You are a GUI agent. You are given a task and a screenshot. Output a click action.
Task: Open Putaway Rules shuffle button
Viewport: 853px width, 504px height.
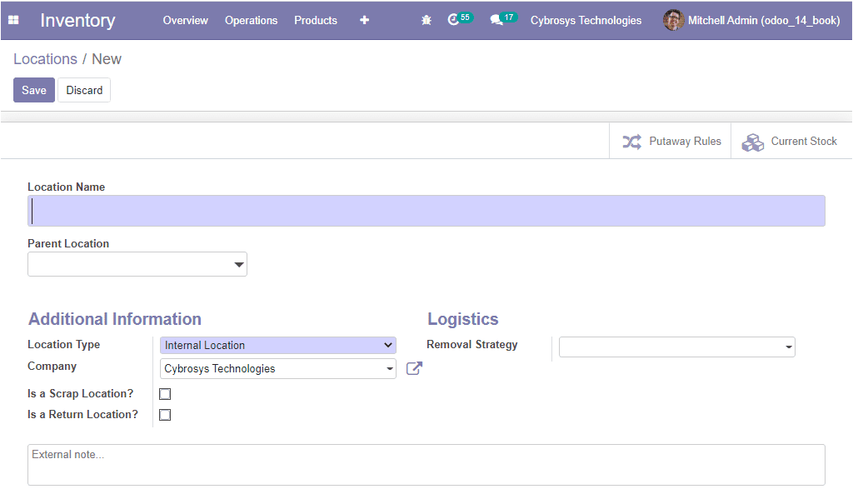(671, 142)
